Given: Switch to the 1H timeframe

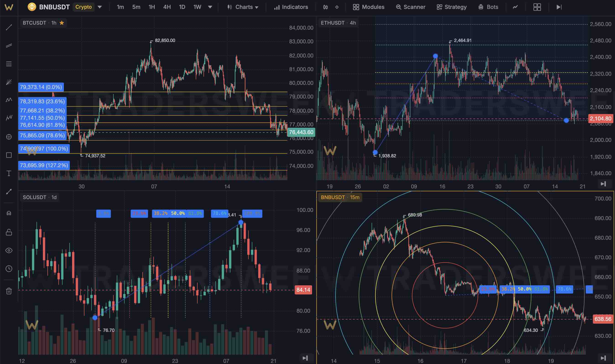Looking at the screenshot, I should (152, 7).
